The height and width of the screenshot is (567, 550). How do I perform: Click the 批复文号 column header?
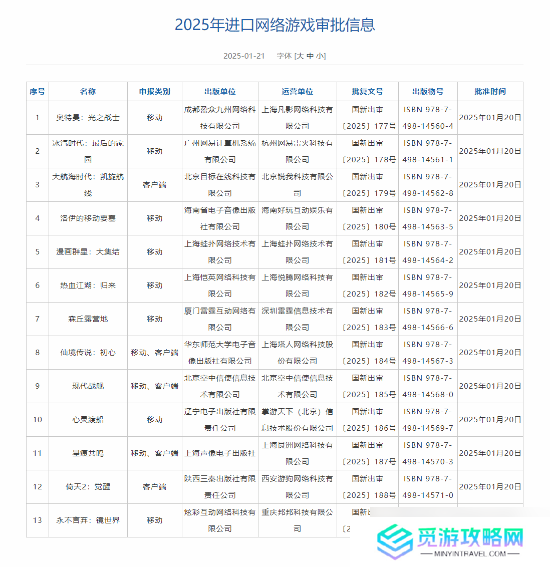pyautogui.click(x=367, y=91)
